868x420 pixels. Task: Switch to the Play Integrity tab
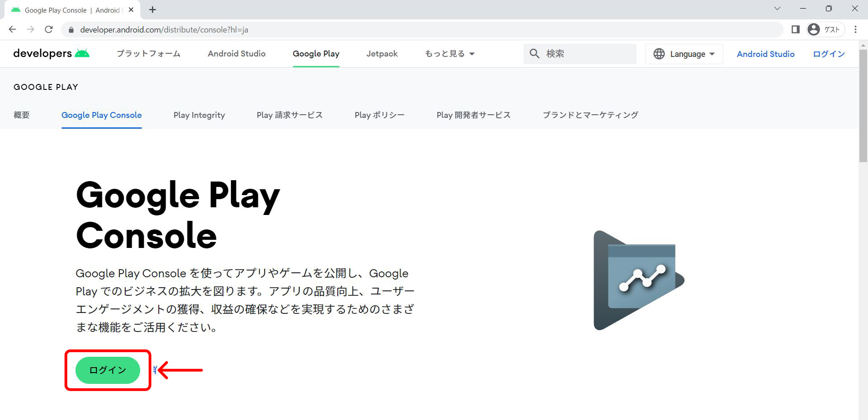[x=199, y=115]
